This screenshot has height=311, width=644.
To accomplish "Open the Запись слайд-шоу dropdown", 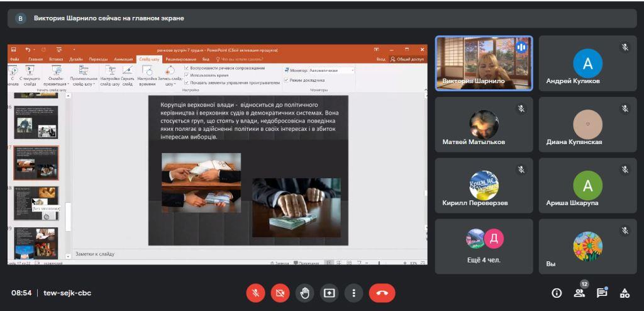I will [170, 76].
